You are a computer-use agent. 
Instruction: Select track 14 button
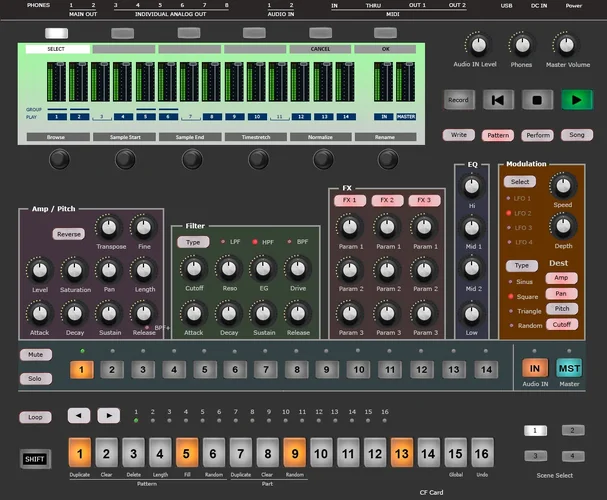click(x=486, y=370)
